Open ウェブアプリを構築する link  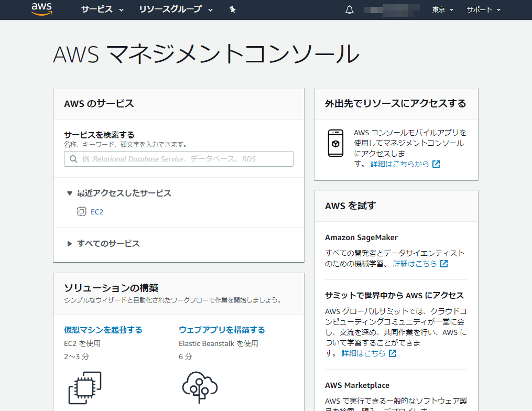(x=222, y=330)
